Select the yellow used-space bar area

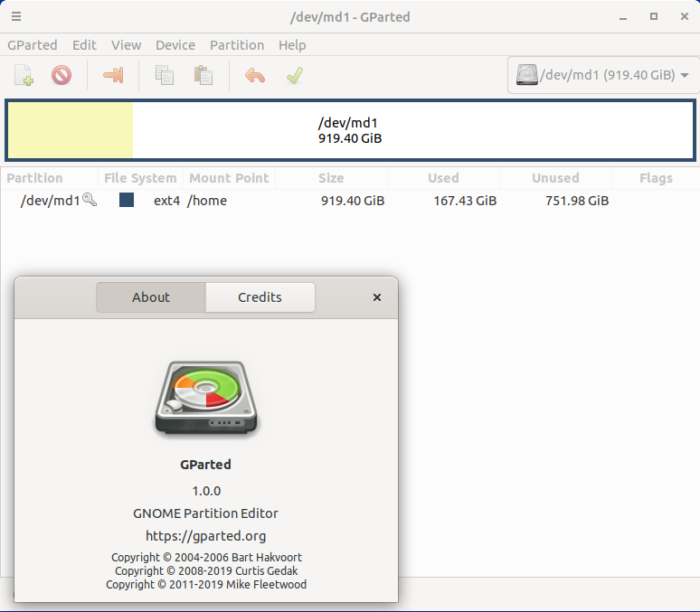[71, 130]
